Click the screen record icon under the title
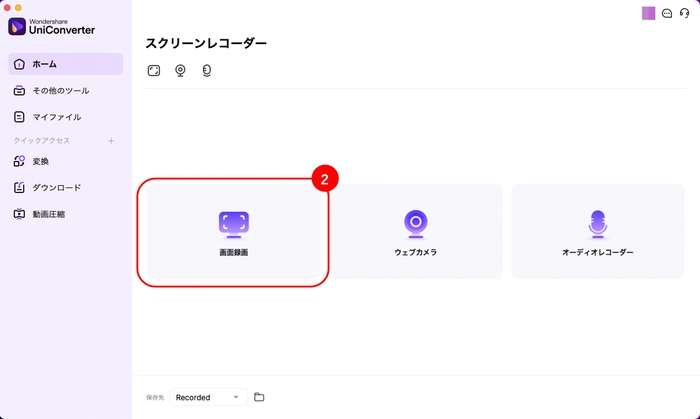Image resolution: width=700 pixels, height=419 pixels. (154, 71)
